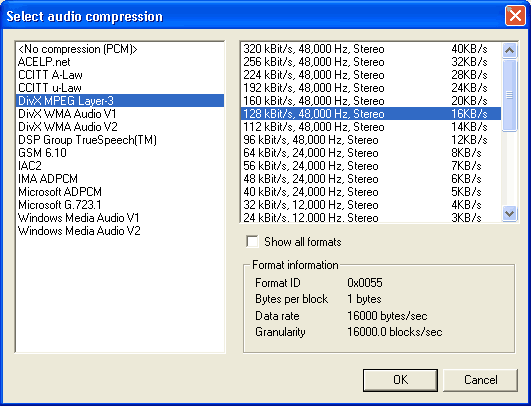Select 128 kBit/s, 48,000 Hz format

point(371,113)
